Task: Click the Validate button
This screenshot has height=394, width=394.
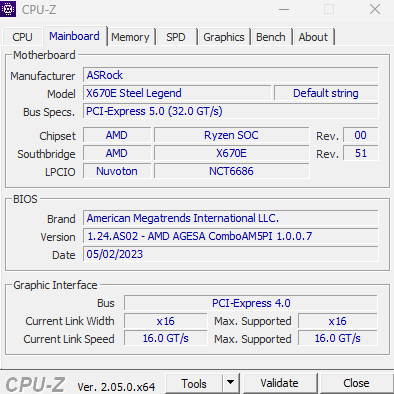Action: pyautogui.click(x=280, y=384)
